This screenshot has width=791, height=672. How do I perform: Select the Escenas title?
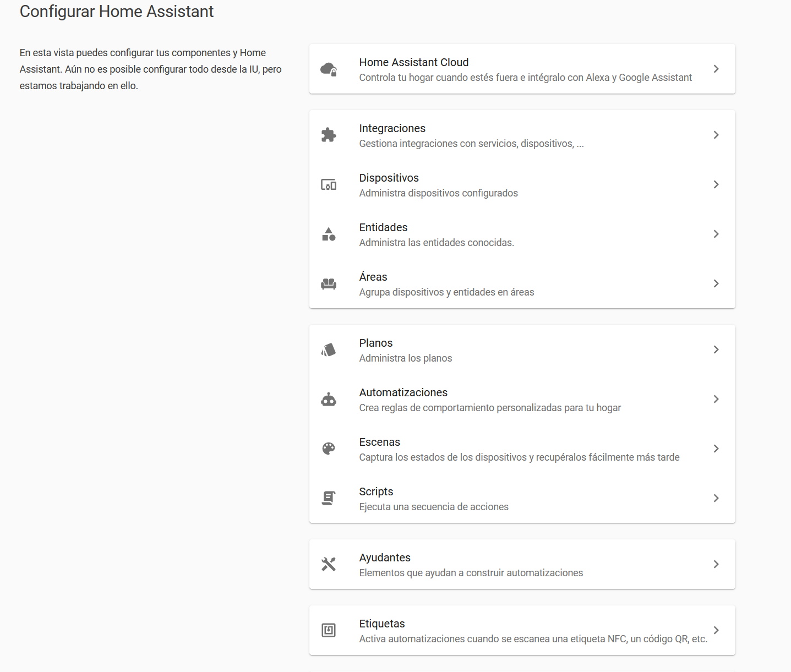pyautogui.click(x=380, y=442)
